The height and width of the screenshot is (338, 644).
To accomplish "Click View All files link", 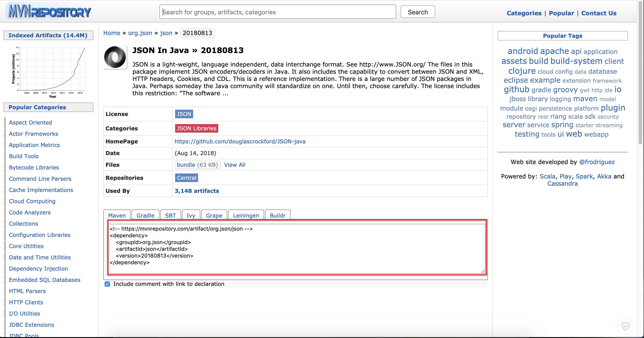I will tap(234, 165).
